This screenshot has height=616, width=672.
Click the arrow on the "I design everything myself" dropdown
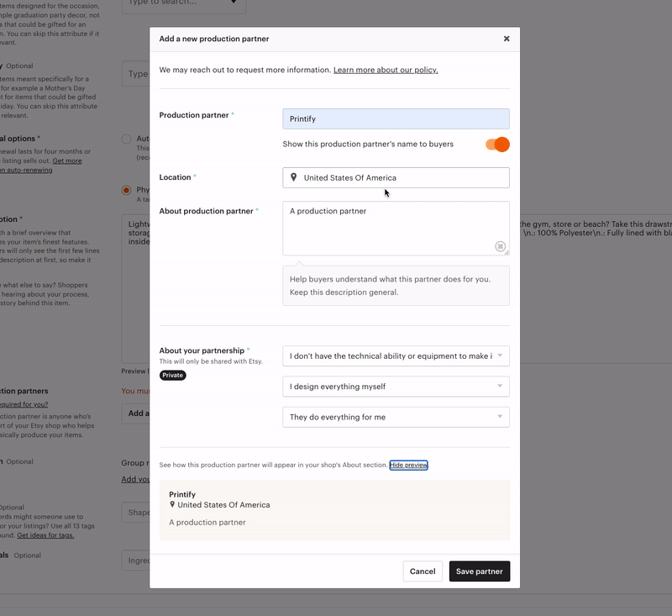[x=500, y=387]
